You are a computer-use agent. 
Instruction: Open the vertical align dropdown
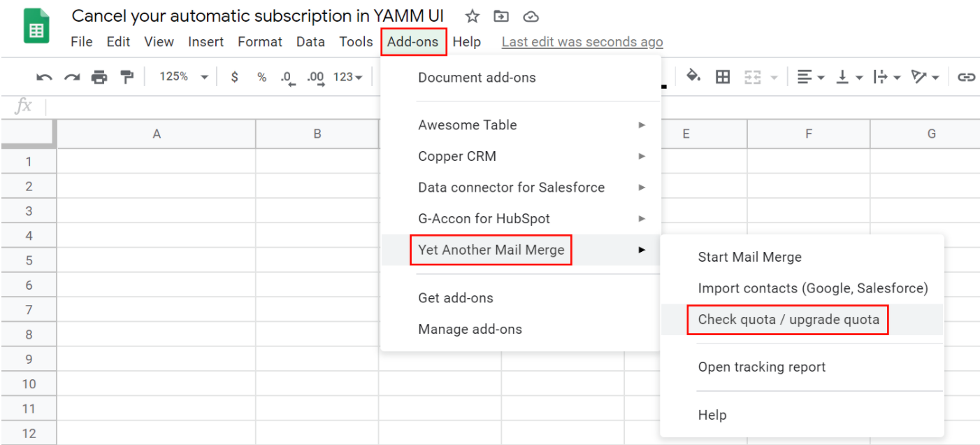849,77
